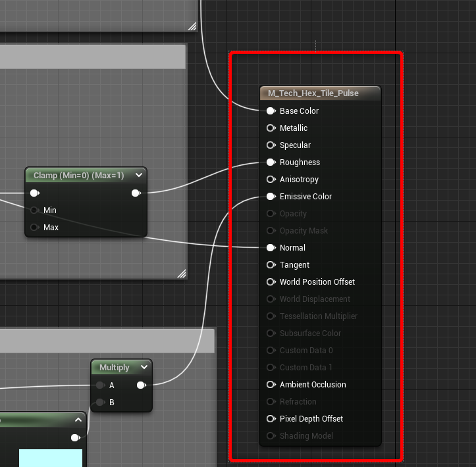Click the Custom Data 0 pin
The image size is (476, 467).
[x=271, y=351]
